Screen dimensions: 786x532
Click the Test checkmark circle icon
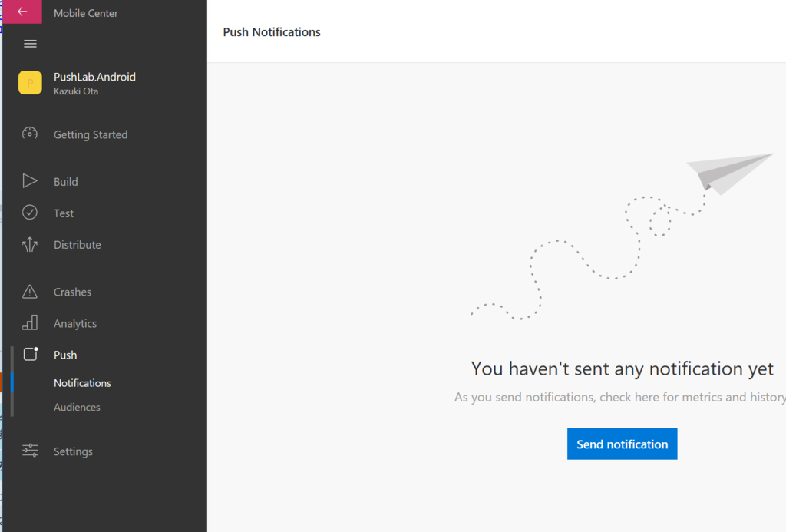point(30,213)
